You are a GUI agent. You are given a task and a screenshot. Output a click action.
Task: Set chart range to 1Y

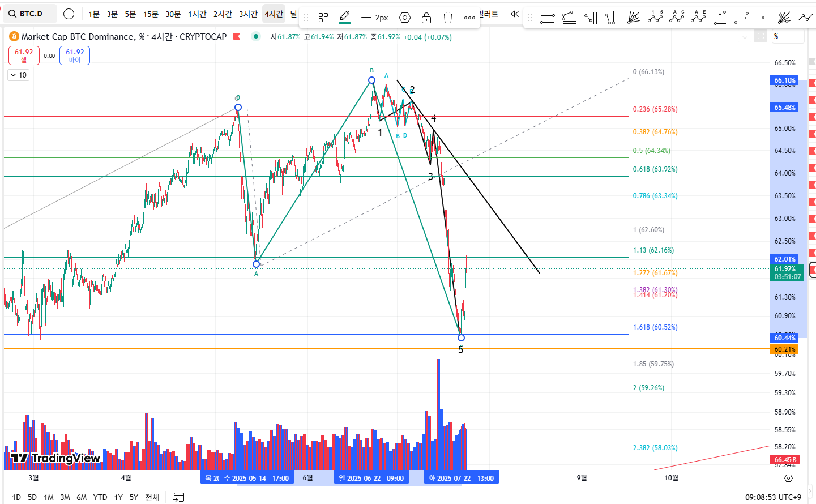coord(118,497)
